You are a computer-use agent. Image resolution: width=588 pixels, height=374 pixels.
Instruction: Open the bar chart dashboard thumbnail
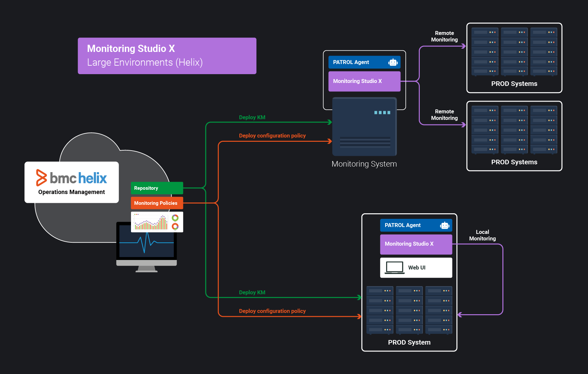pyautogui.click(x=151, y=222)
